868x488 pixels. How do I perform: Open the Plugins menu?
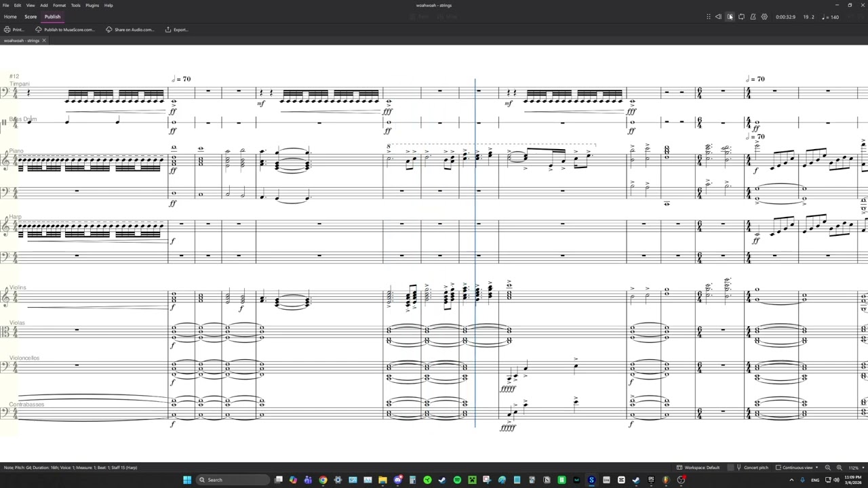tap(92, 5)
